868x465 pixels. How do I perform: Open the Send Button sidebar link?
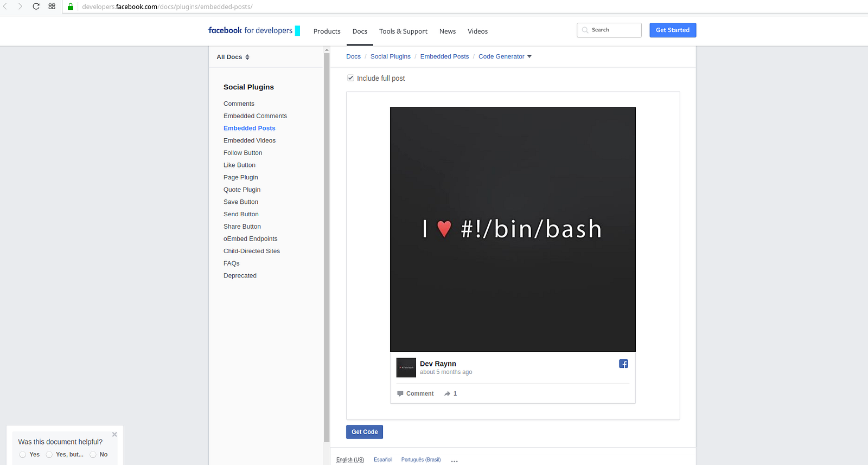241,214
